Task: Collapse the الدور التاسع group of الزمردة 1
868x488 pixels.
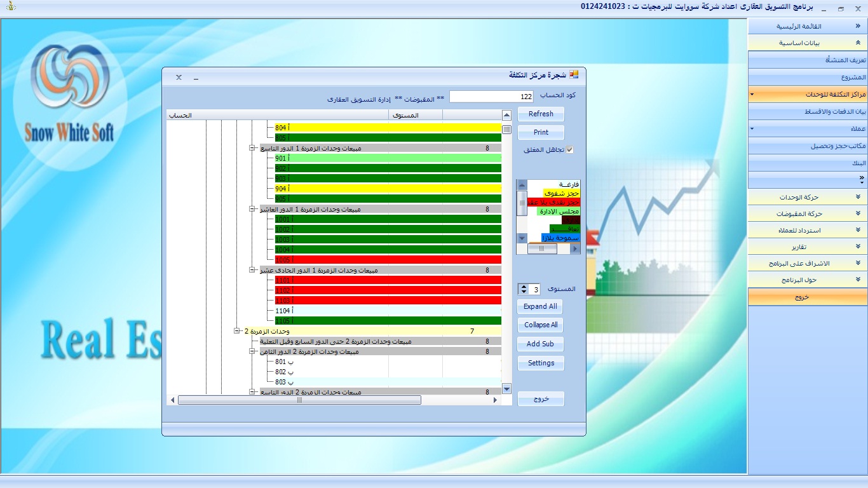Action: (x=252, y=148)
